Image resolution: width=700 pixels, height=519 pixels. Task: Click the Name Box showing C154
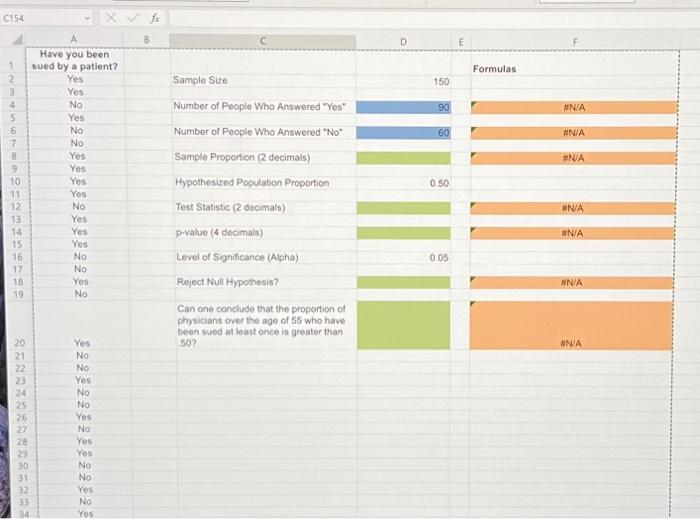(x=47, y=18)
